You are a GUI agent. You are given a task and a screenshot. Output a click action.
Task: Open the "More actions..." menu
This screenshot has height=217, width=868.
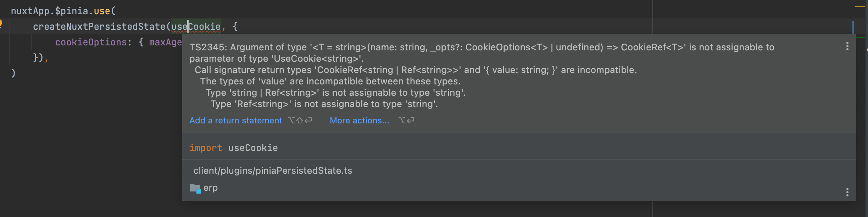click(x=359, y=121)
